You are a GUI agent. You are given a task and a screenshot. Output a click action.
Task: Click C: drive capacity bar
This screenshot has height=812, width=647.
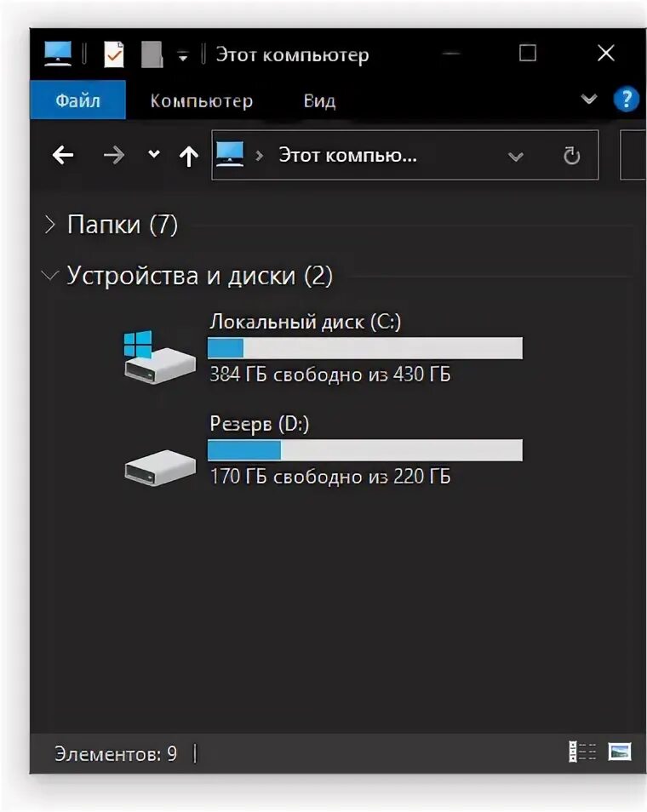(x=364, y=347)
